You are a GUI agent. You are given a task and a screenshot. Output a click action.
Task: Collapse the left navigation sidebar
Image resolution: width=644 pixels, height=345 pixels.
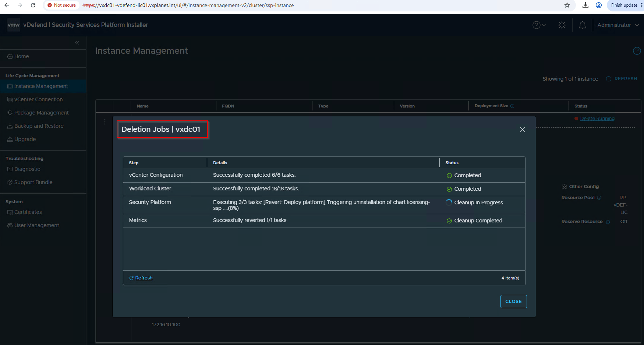77,43
